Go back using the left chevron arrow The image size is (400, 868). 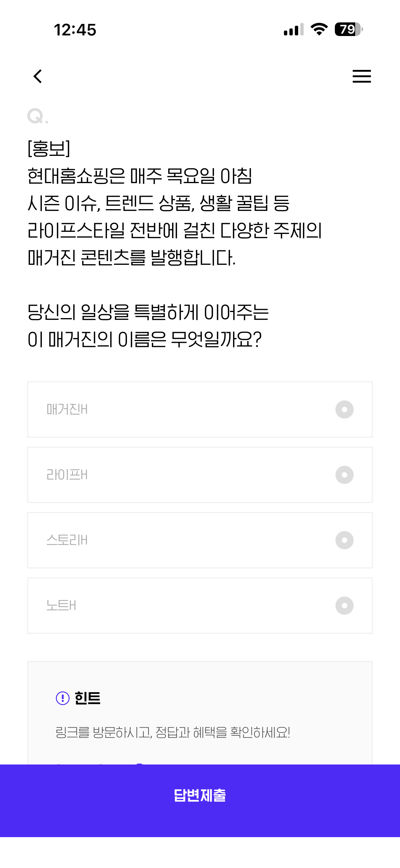(x=38, y=76)
